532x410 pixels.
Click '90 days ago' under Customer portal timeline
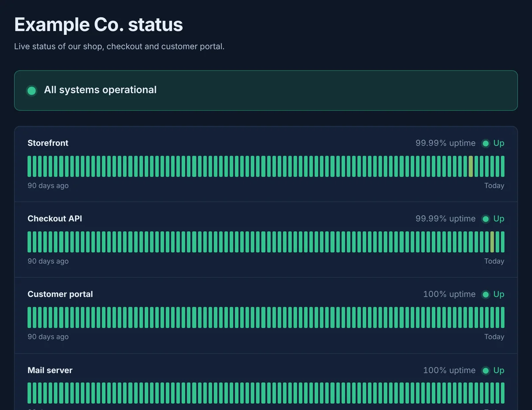coord(48,337)
